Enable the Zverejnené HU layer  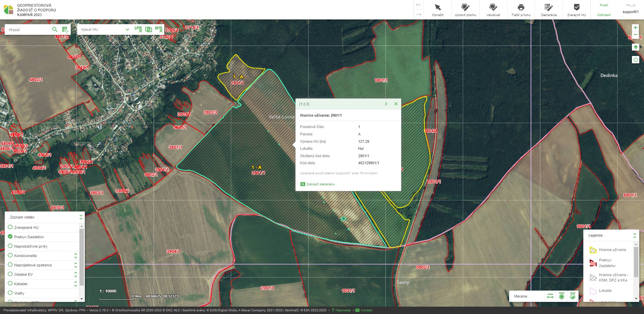pos(10,227)
